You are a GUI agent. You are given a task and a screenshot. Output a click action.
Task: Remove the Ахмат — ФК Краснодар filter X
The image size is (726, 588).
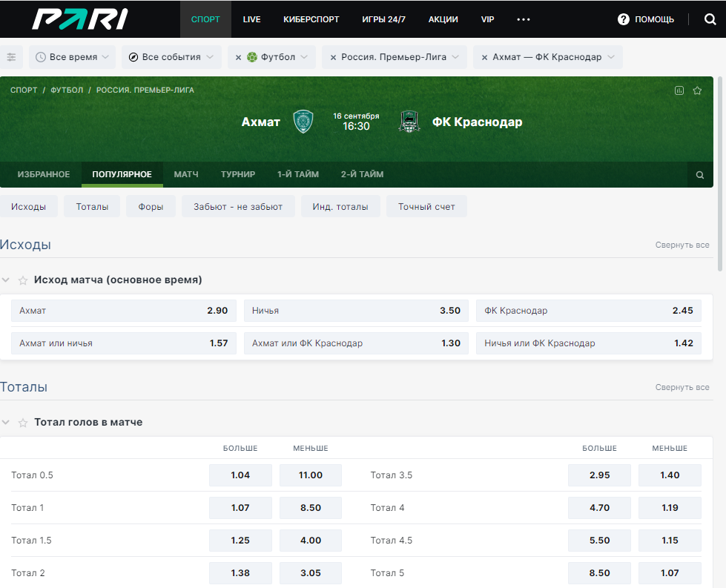484,57
